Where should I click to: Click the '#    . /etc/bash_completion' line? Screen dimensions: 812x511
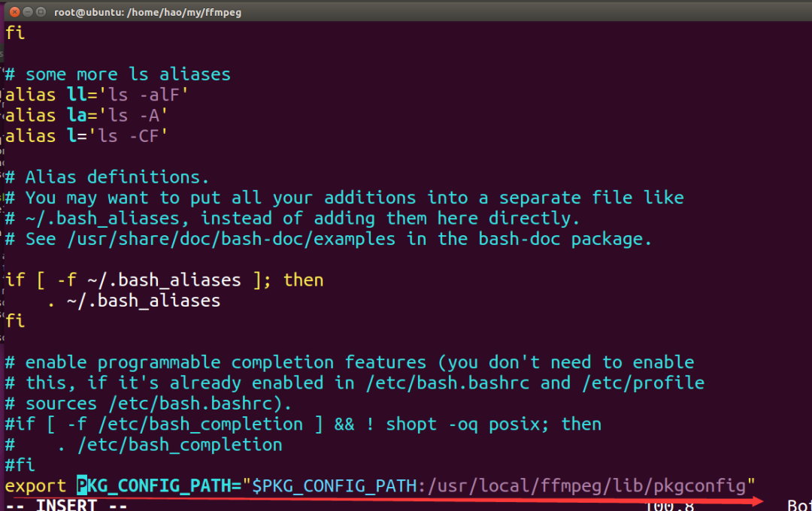click(x=143, y=444)
